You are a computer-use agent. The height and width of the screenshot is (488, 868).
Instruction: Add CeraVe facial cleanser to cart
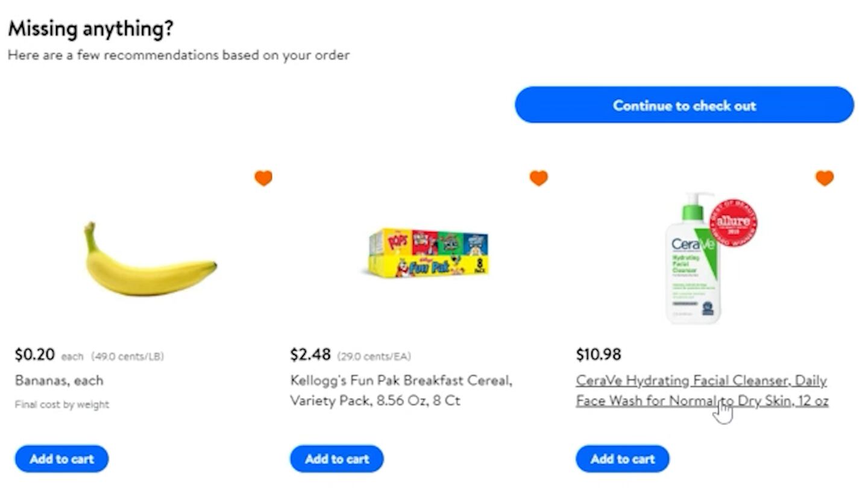pyautogui.click(x=623, y=459)
